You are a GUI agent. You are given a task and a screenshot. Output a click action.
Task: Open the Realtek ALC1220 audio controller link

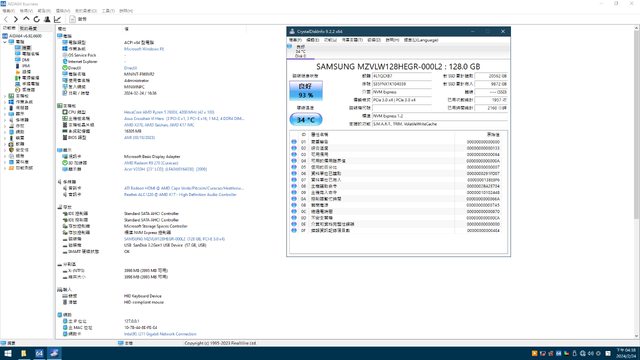tap(180, 195)
